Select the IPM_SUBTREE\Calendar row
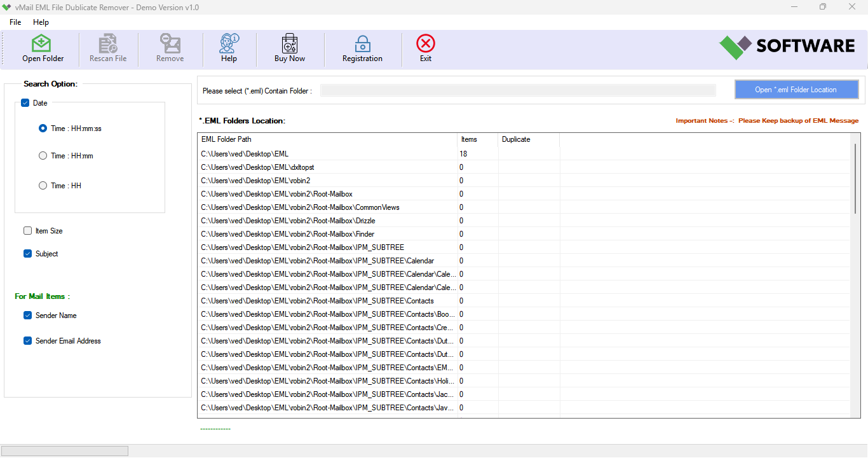 (x=524, y=260)
